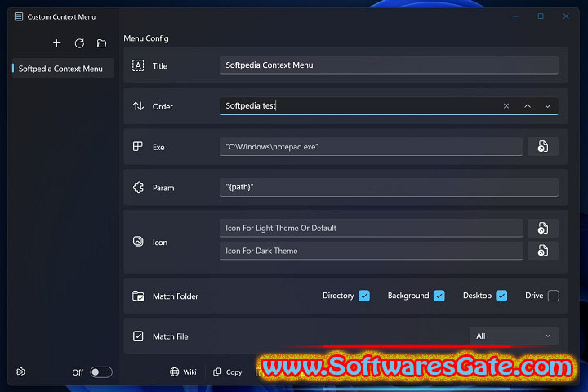Open the menus folder icon
Screen dimensions: 588x392
(x=101, y=43)
